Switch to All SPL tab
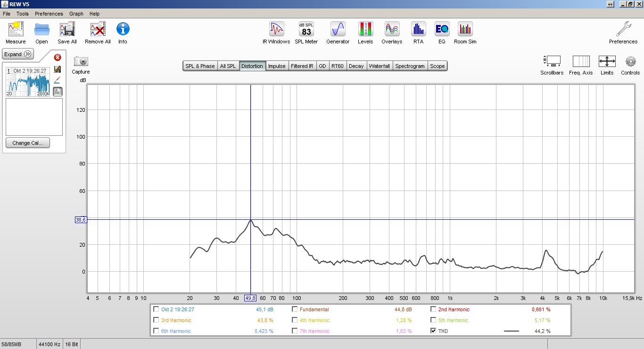The height and width of the screenshot is (349, 644). point(228,66)
